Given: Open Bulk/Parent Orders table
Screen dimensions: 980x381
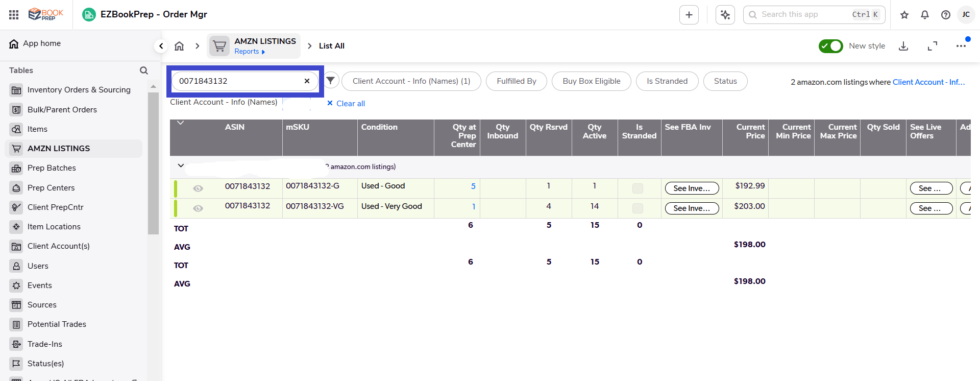Looking at the screenshot, I should (74, 110).
